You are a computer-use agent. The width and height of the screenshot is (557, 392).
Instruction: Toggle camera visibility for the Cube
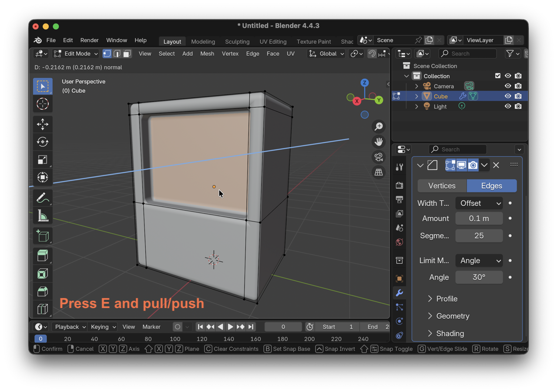click(518, 96)
